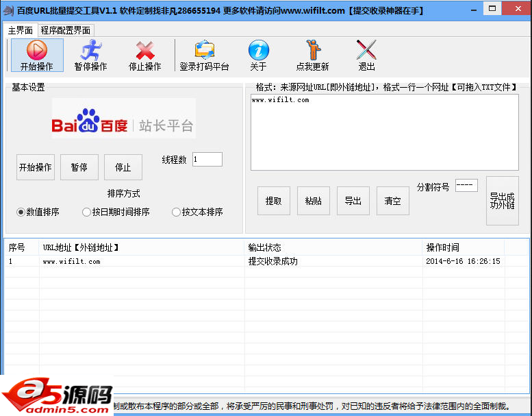Viewport: 532px width, 416px height.
Task: Focus the 分割符号 input field
Action: [466, 186]
